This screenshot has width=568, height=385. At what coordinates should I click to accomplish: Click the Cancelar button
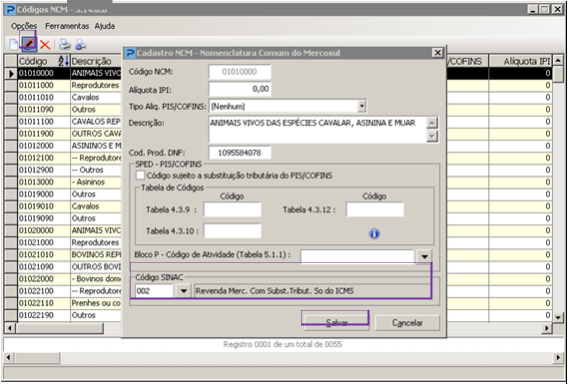click(407, 322)
